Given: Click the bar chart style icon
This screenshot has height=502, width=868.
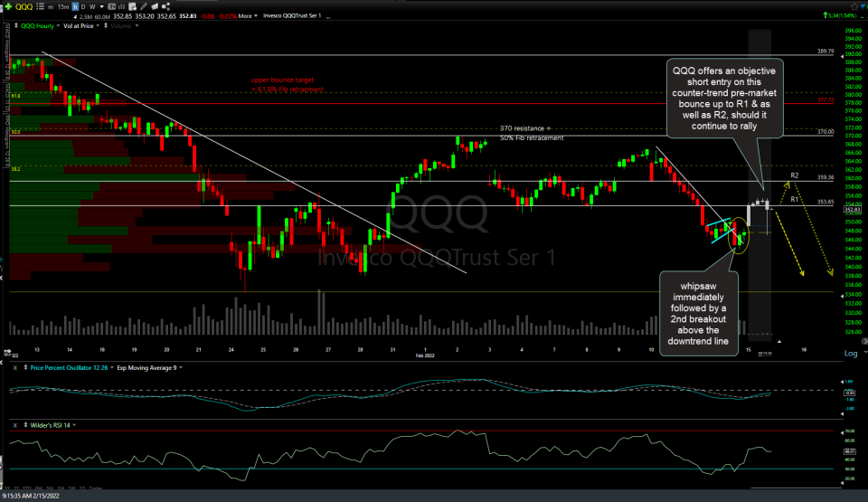Looking at the screenshot, I should (120, 6).
